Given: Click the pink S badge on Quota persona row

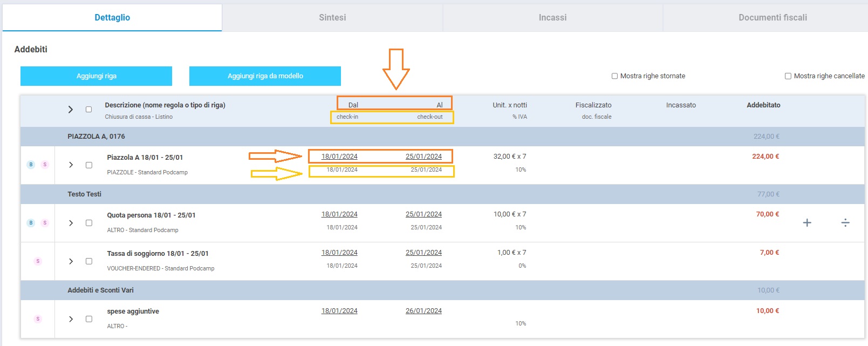Looking at the screenshot, I should [x=45, y=223].
